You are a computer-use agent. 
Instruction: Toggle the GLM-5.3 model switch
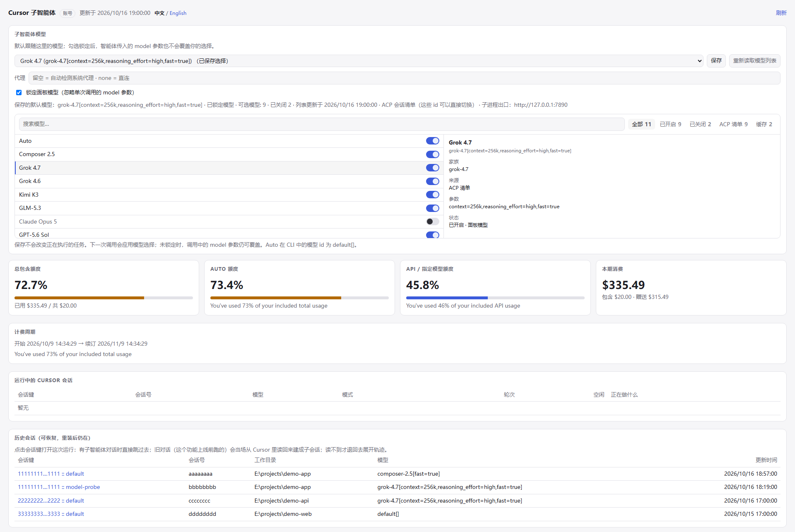(432, 208)
